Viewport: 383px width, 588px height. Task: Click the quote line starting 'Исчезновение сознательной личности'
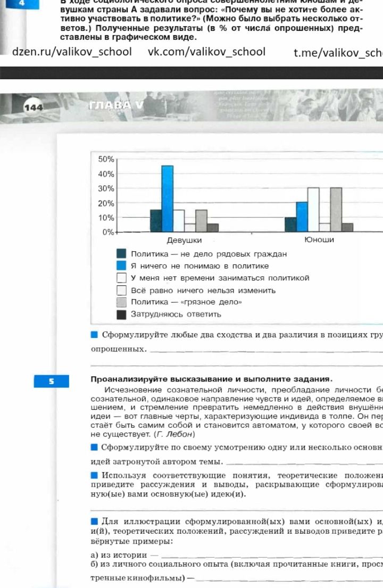click(243, 390)
